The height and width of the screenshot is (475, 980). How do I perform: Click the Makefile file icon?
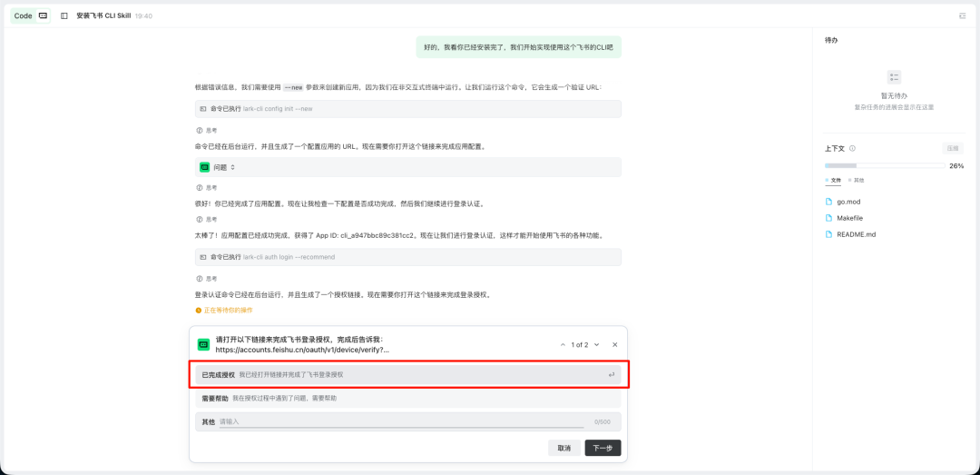coord(828,218)
